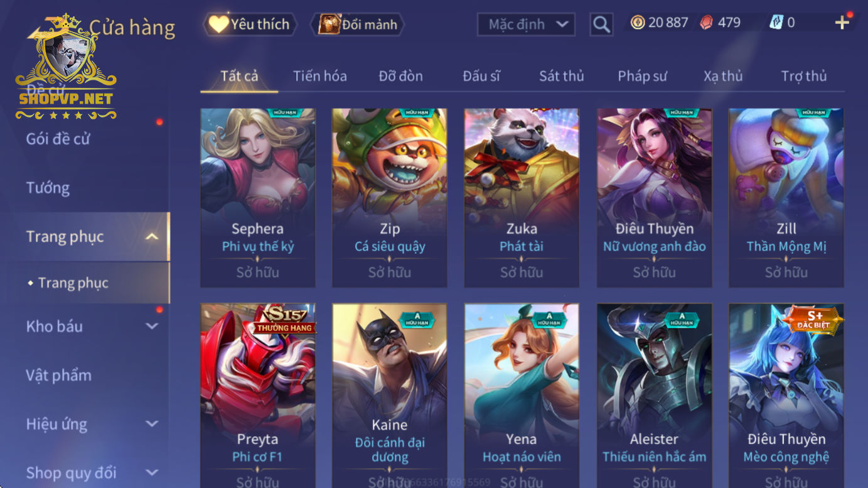Click the blue voucher ticket icon
The image size is (868, 488).
(x=776, y=23)
